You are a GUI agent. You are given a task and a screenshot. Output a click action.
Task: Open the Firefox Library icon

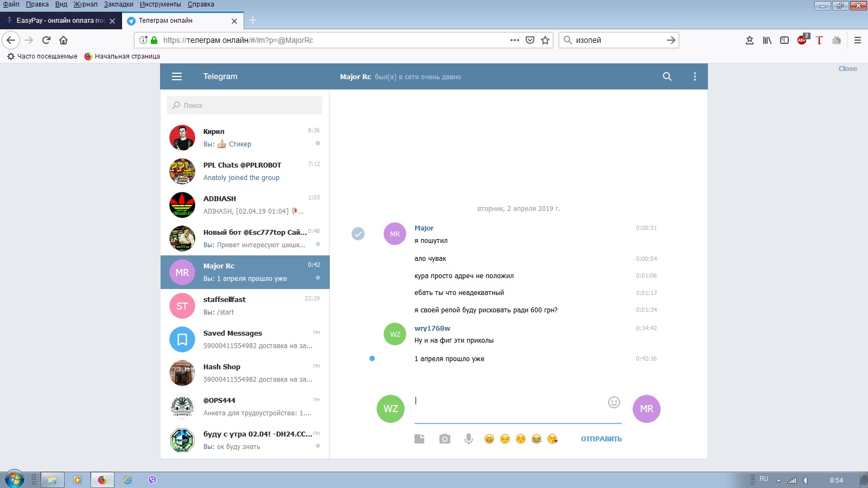[x=767, y=40]
